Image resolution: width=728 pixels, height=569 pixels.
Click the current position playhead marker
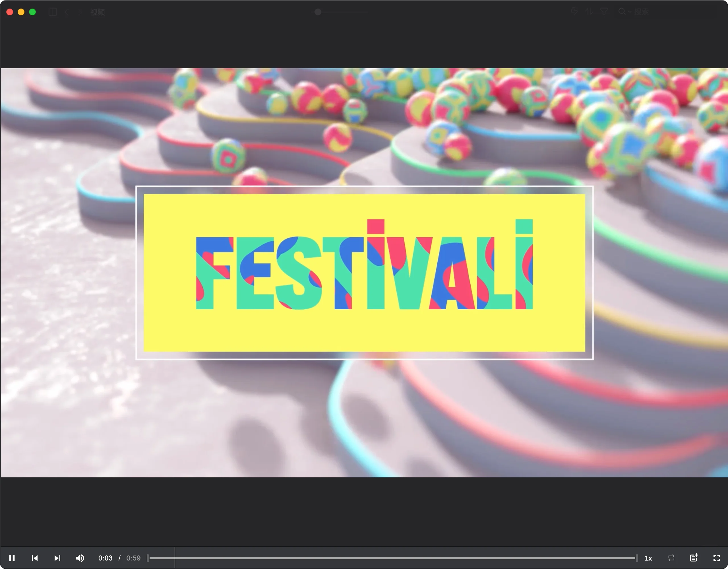coord(175,558)
